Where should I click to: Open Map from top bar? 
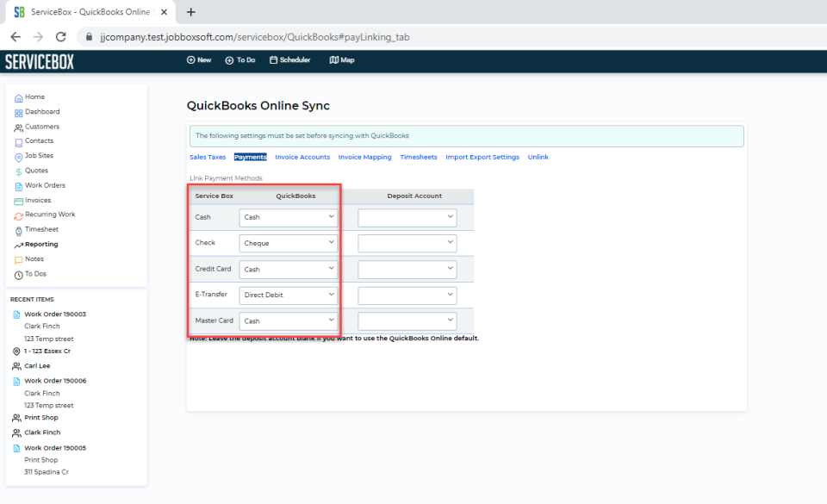(342, 60)
